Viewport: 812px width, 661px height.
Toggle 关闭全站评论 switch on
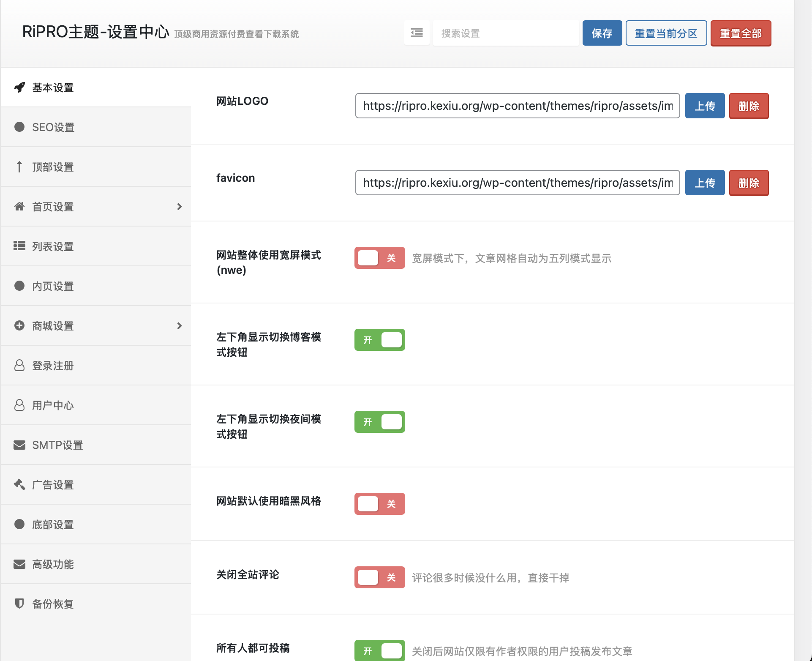coord(379,577)
